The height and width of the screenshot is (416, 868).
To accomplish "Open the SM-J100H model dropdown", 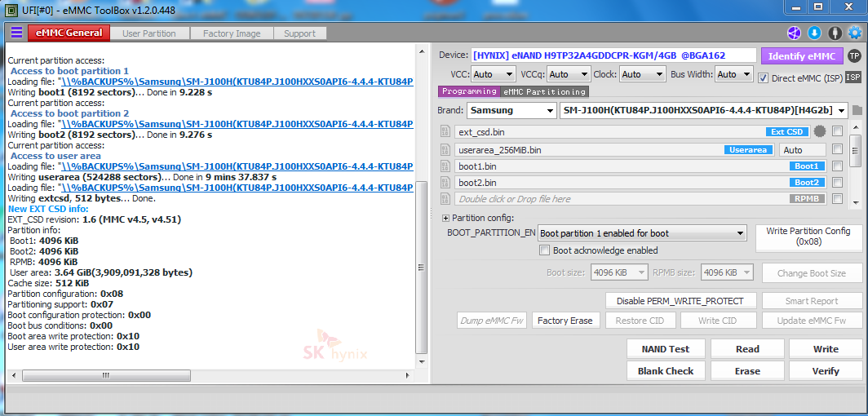I will coord(703,110).
